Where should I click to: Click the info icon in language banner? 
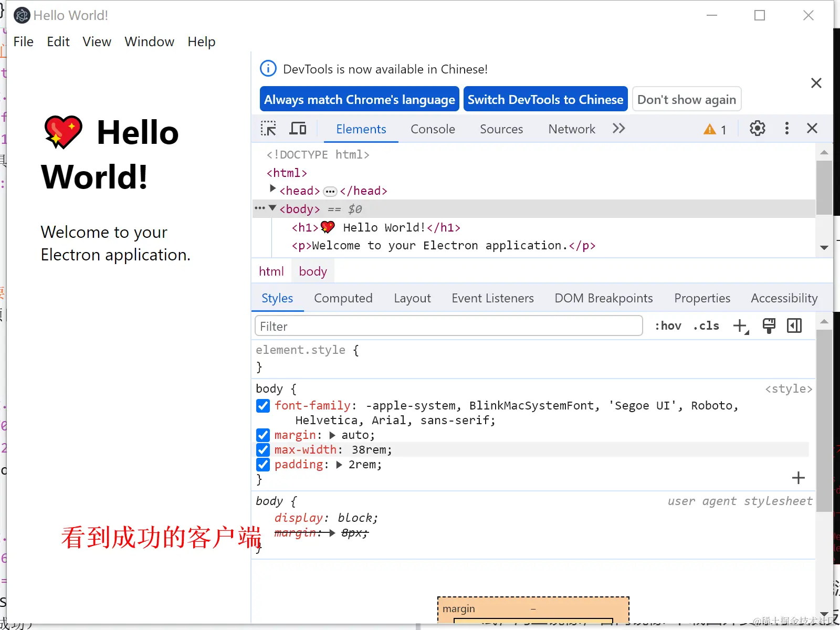tap(268, 68)
